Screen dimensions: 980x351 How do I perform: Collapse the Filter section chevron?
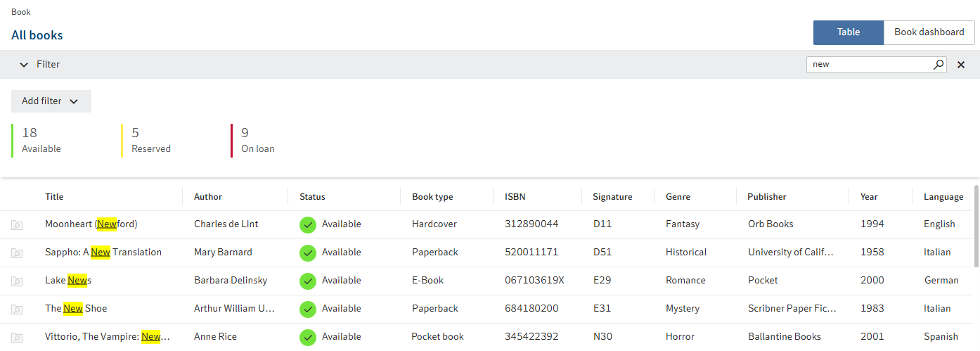24,65
